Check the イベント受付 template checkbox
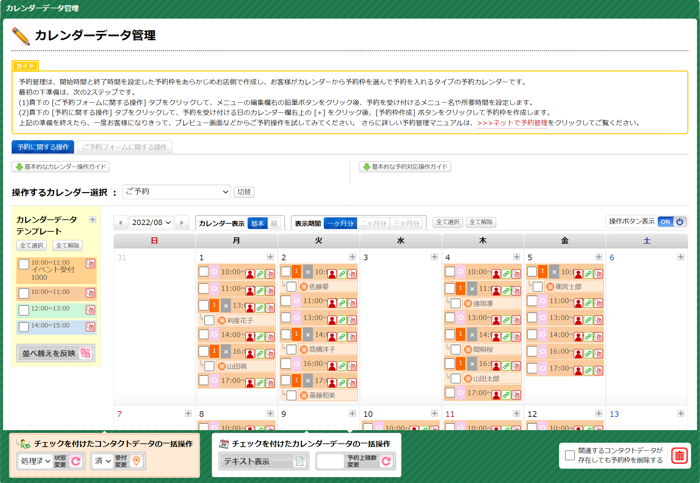 (x=24, y=264)
